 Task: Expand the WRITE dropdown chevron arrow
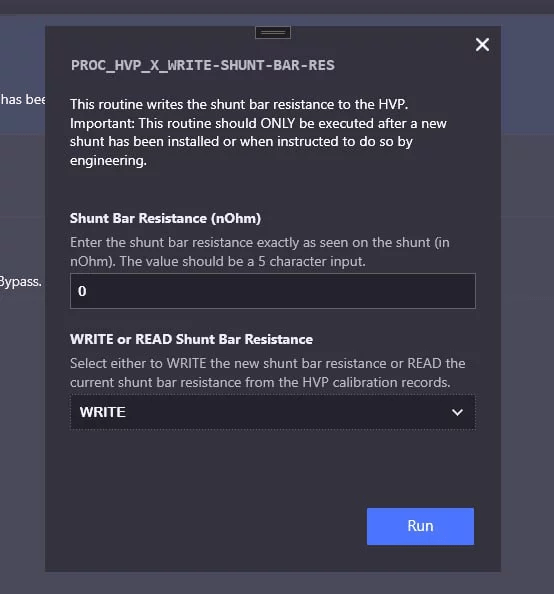[x=457, y=412]
